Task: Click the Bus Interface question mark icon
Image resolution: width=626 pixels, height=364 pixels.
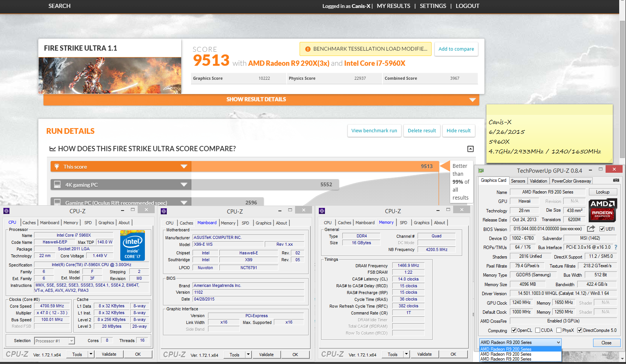Action: pos(616,247)
